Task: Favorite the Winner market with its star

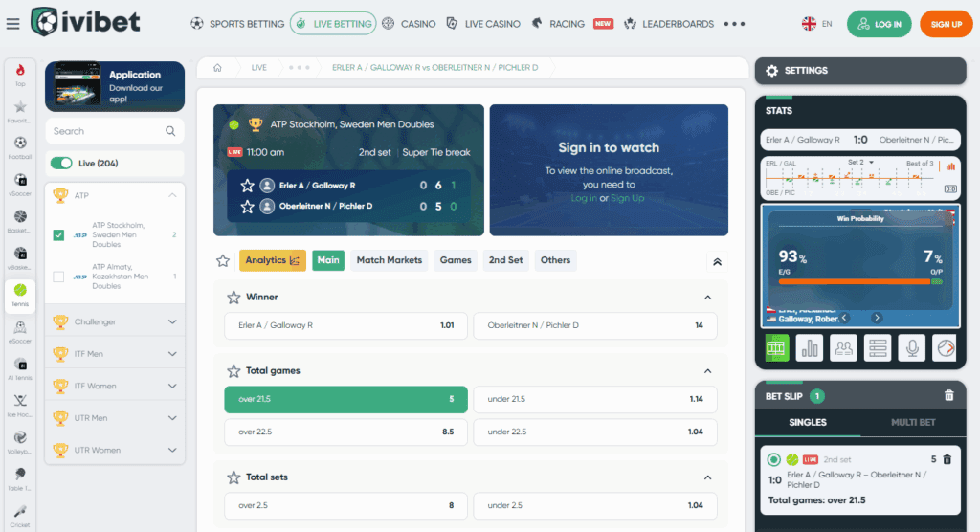Action: click(x=233, y=298)
